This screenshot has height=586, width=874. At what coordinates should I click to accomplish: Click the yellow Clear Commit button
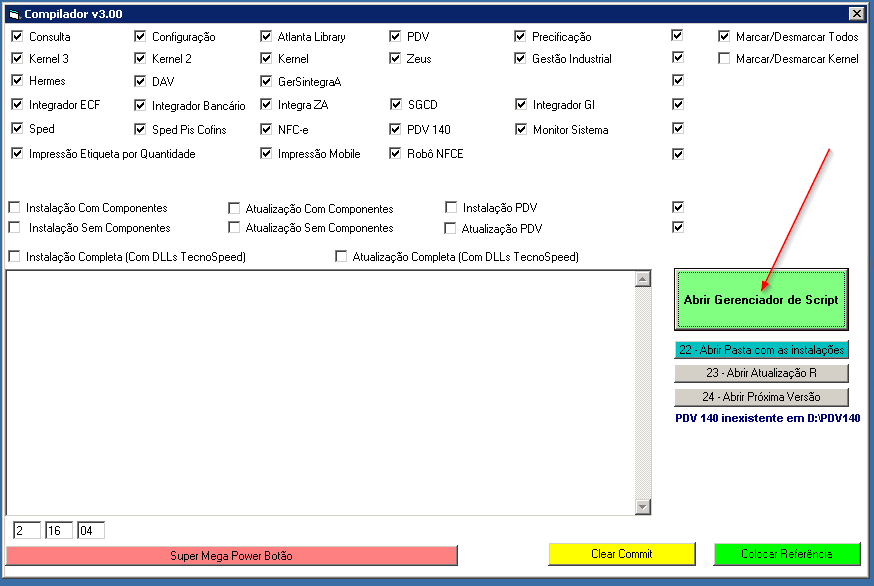(x=621, y=554)
